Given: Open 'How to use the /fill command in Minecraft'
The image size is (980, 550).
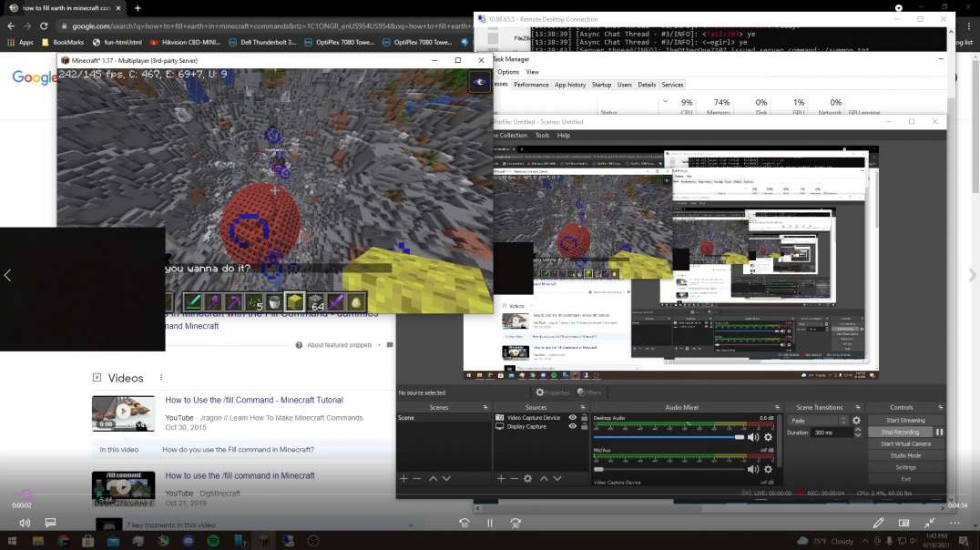Looking at the screenshot, I should [x=240, y=475].
